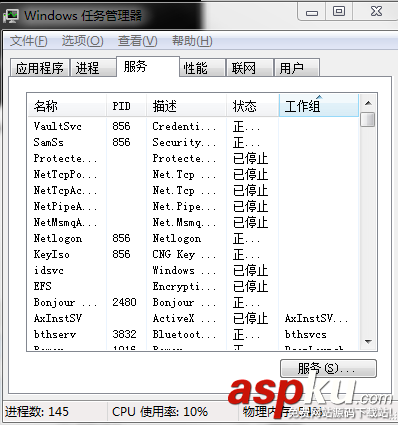The height and width of the screenshot is (425, 398).
Task: Open the 文件(F) menu
Action: 29,41
